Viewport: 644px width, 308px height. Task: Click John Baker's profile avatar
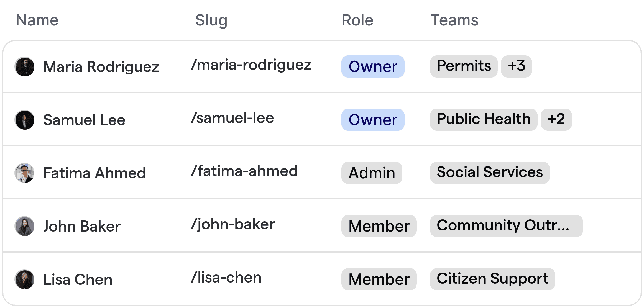pyautogui.click(x=24, y=226)
